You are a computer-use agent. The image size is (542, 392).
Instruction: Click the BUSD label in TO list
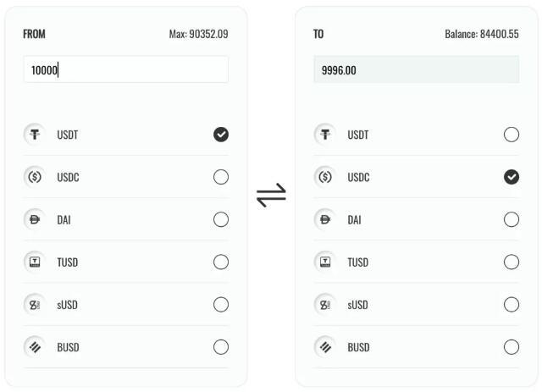(x=358, y=347)
